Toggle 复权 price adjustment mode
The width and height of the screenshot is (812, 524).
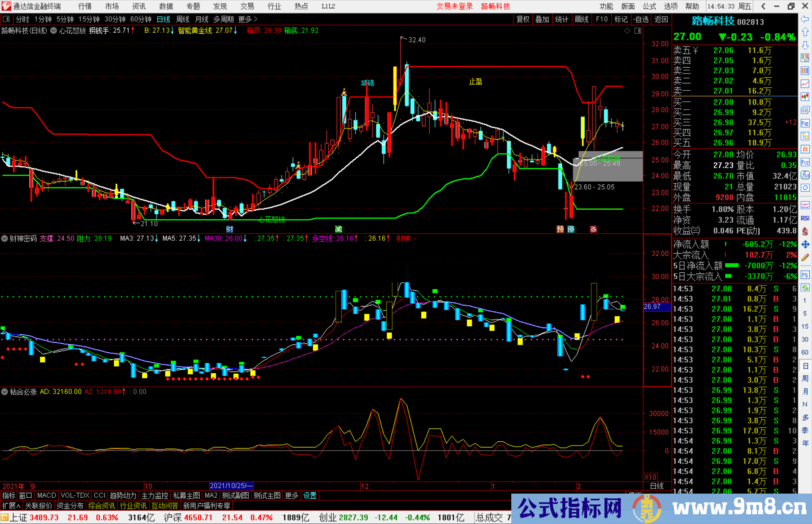pyautogui.click(x=523, y=20)
